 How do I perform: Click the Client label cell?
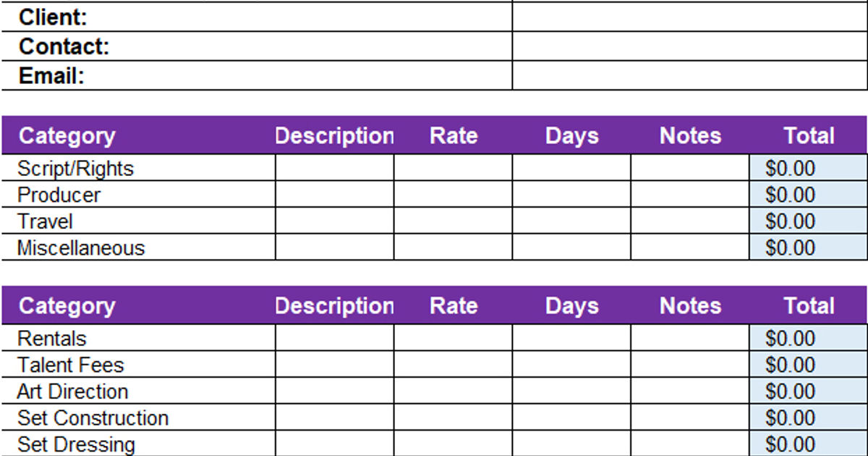[53, 17]
